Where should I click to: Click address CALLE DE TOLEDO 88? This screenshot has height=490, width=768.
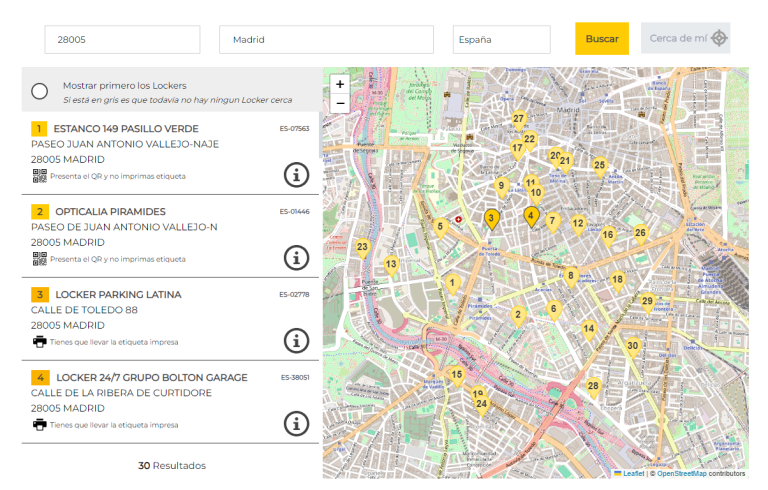(84, 310)
